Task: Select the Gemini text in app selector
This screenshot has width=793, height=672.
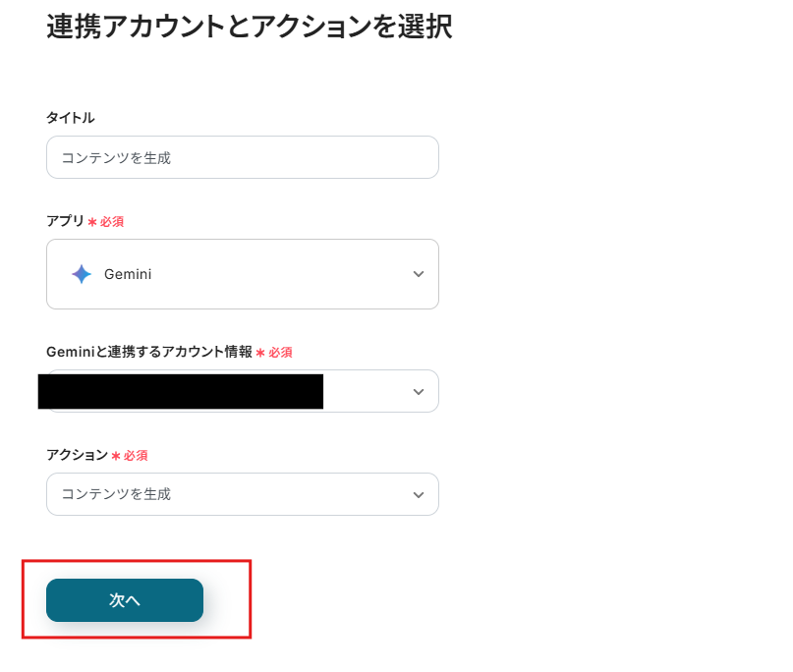Action: click(128, 274)
